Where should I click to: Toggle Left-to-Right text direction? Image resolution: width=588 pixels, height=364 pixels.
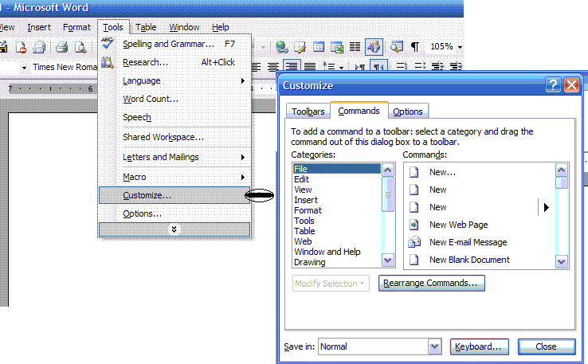point(360,67)
